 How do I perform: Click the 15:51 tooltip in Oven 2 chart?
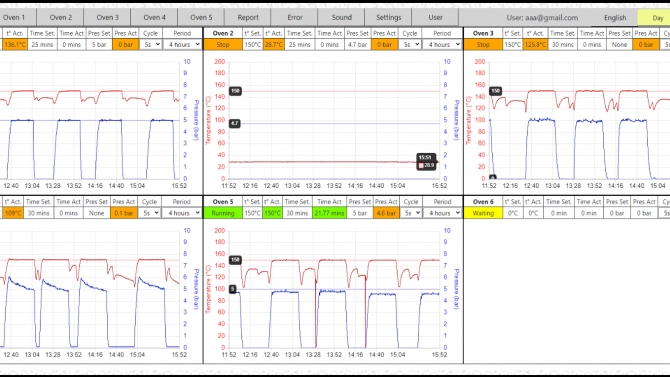pos(426,161)
